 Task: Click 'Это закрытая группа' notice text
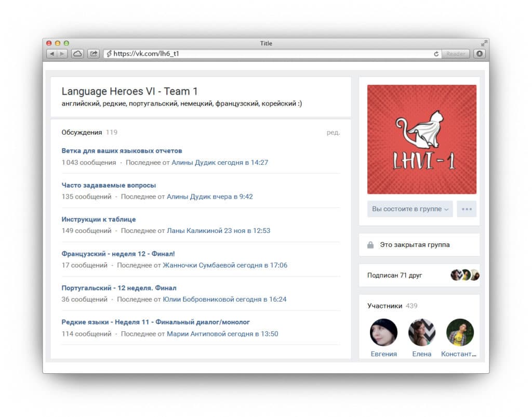point(415,245)
